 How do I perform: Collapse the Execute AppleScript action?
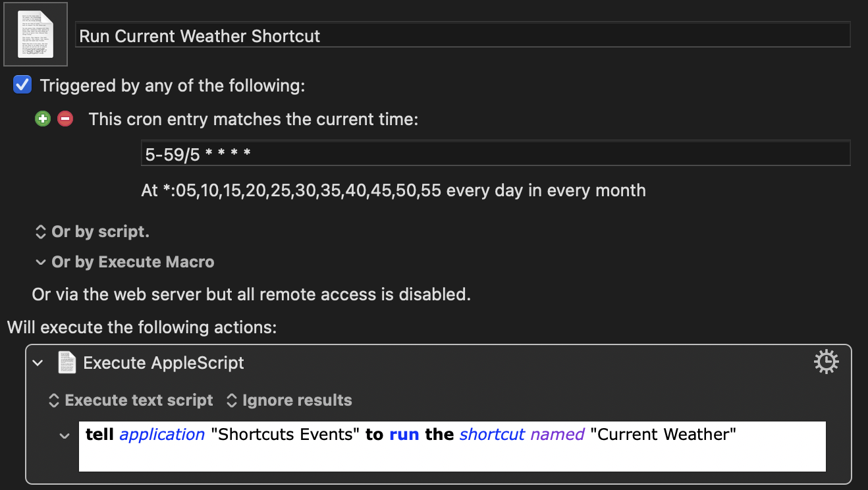coord(38,363)
